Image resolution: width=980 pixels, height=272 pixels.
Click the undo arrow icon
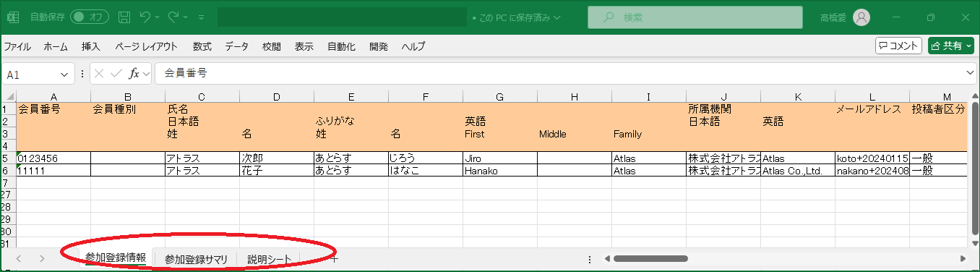145,17
